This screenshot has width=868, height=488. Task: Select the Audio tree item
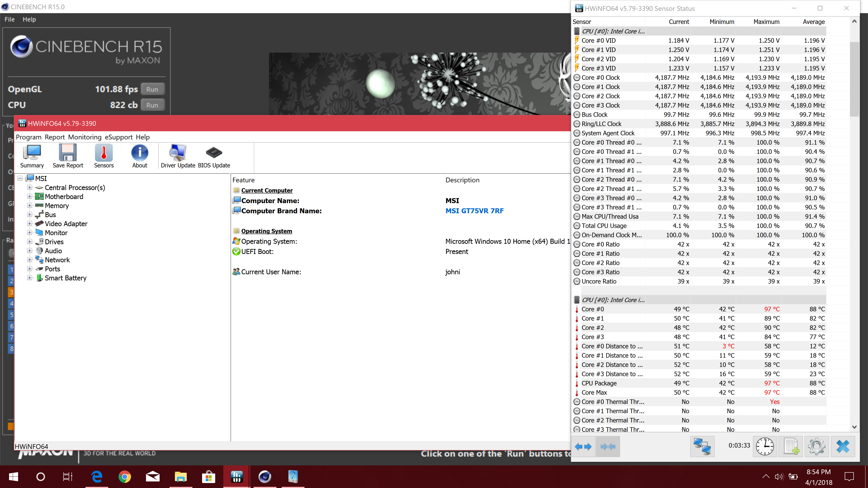click(53, 251)
